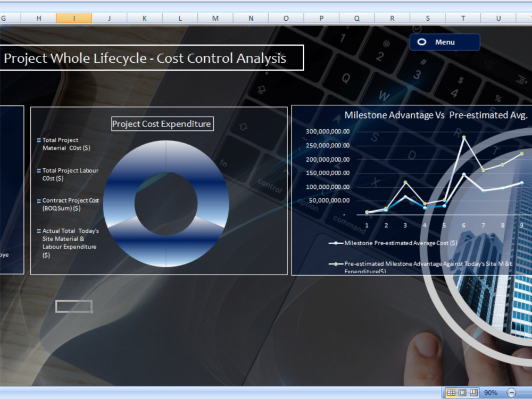532x399 pixels.
Task: Select column header I
Action: click(74, 18)
